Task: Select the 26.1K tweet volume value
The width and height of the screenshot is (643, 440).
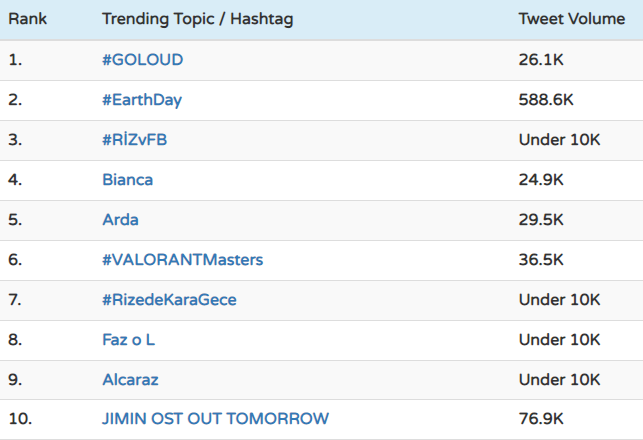Action: tap(541, 60)
